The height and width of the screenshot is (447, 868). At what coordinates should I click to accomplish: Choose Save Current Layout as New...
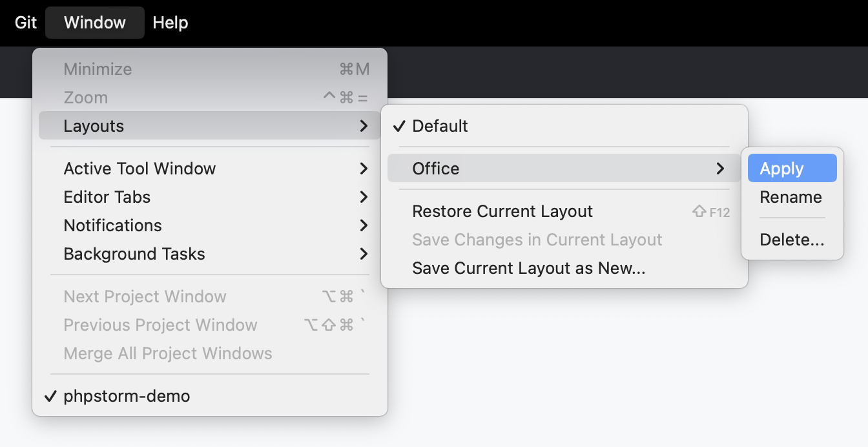(x=529, y=268)
